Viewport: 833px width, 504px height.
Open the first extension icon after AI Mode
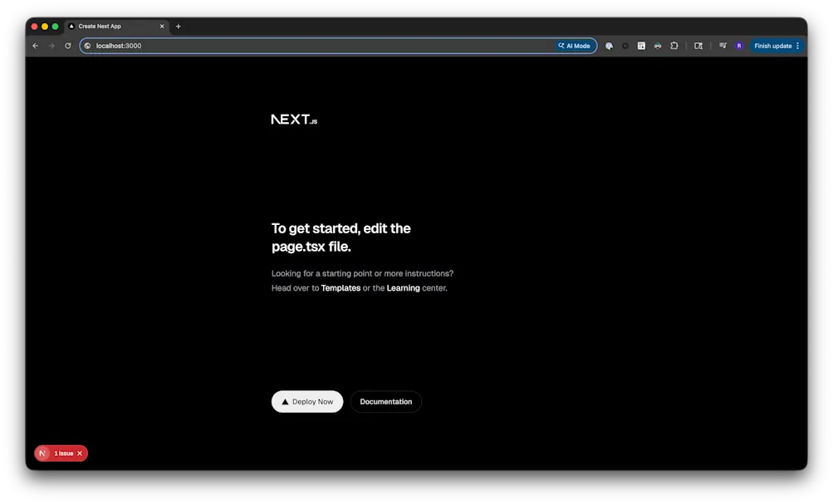coord(609,46)
